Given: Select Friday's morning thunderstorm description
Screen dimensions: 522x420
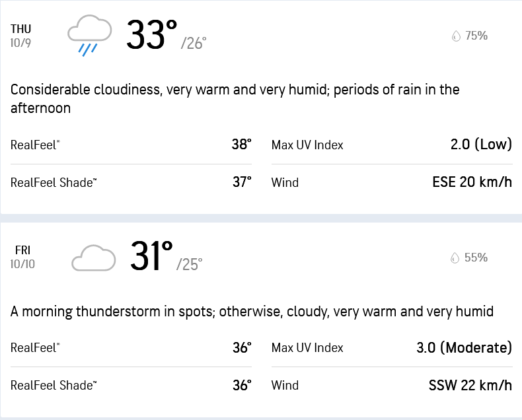Looking at the screenshot, I should coord(252,311).
